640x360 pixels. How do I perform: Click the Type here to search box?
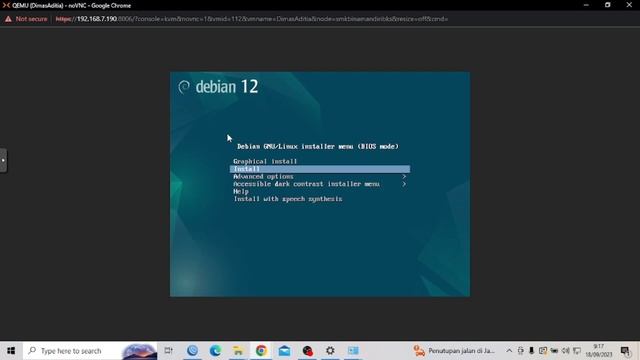click(x=90, y=351)
